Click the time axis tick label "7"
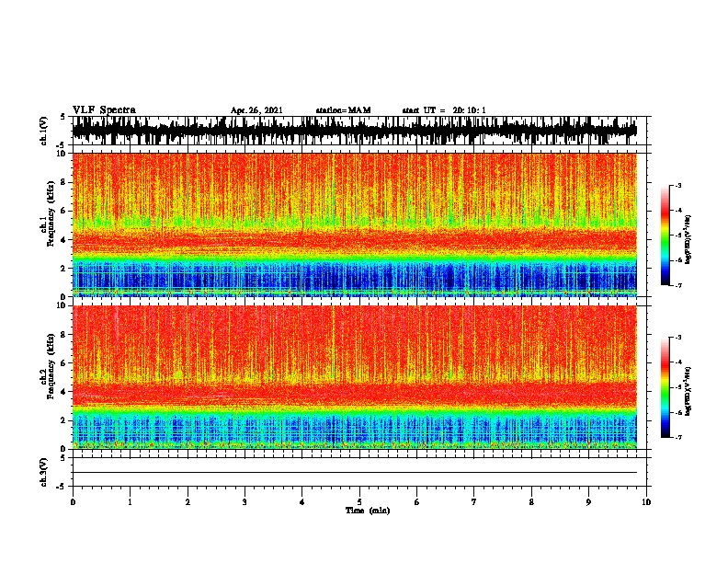728x563 pixels. point(474,502)
